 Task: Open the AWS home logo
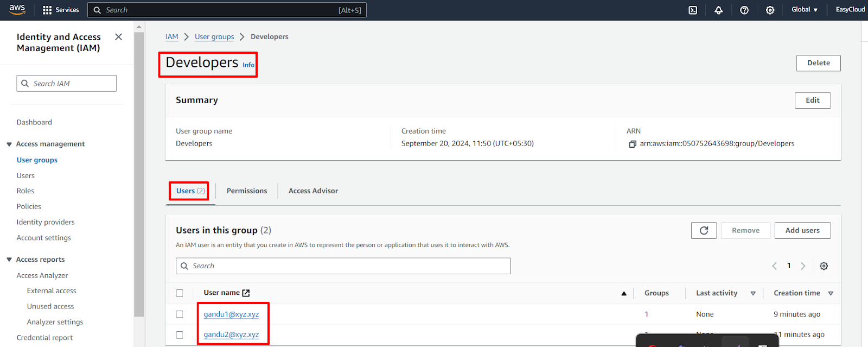(x=17, y=9)
